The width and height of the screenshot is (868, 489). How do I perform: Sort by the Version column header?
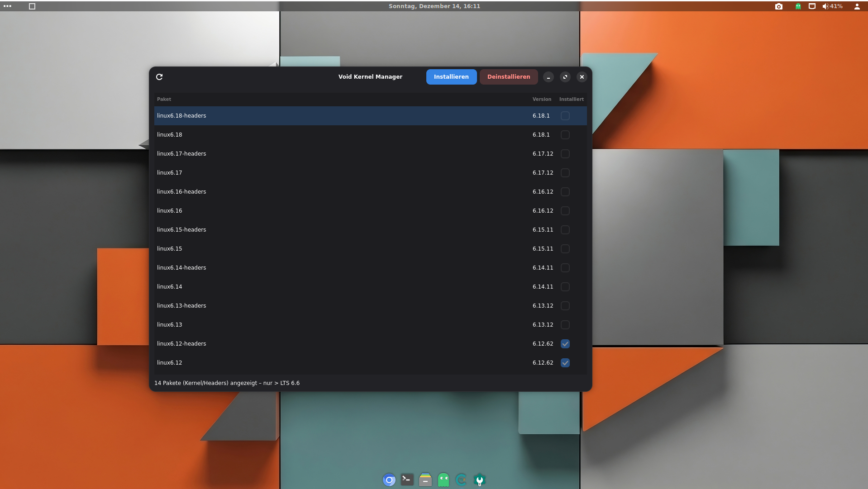click(x=541, y=99)
